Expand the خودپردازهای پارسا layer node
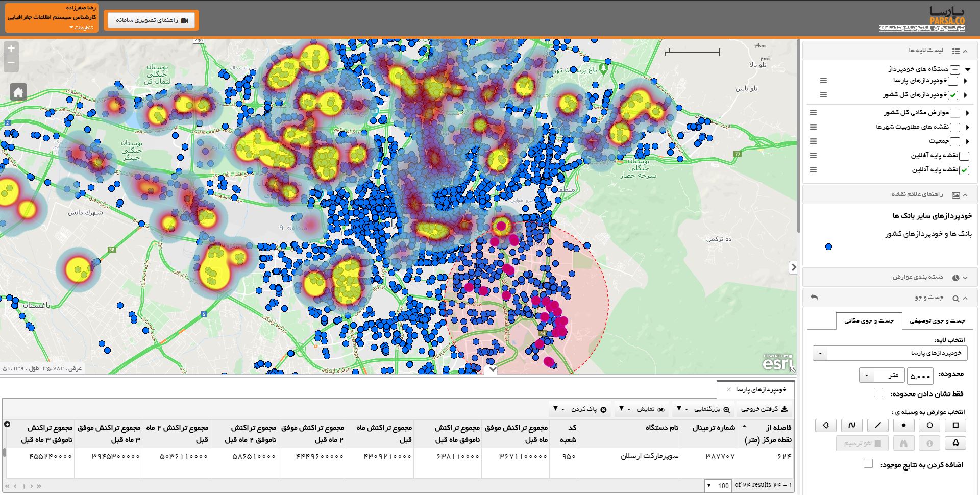The image size is (980, 495). tap(965, 81)
